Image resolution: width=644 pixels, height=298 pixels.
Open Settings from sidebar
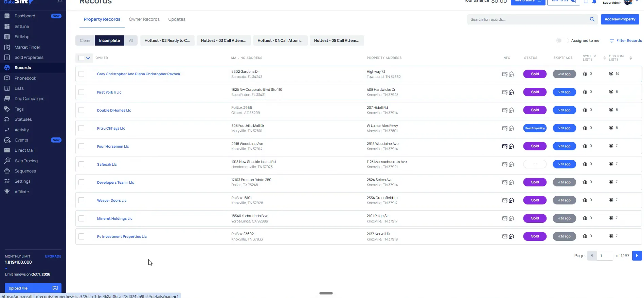tap(22, 181)
